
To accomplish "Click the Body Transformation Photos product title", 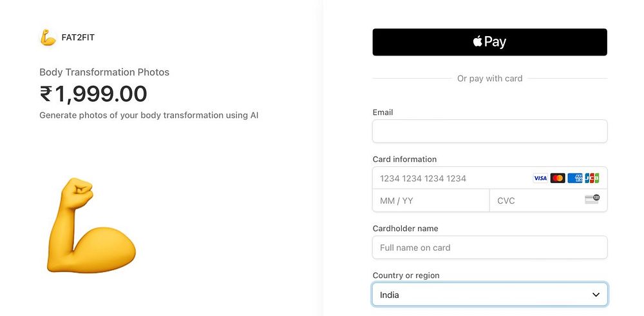I will point(104,72).
